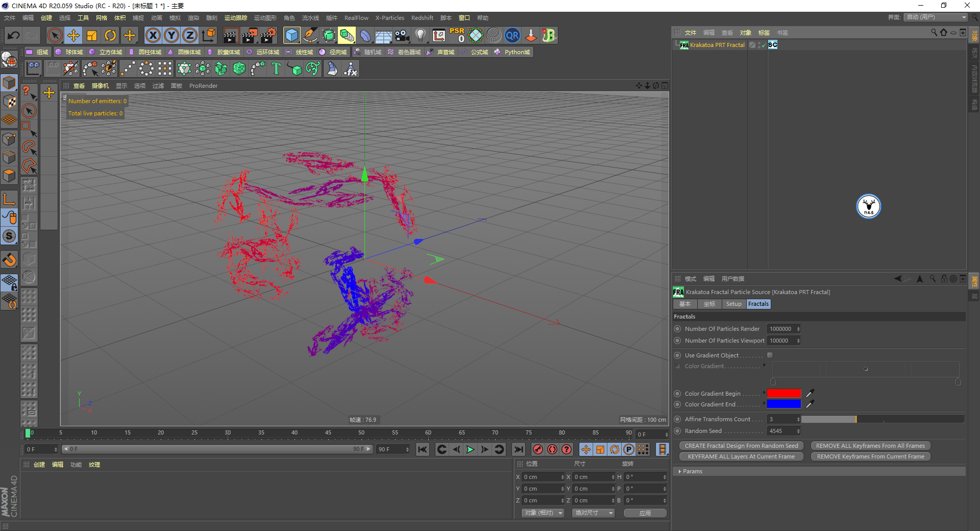Toggle keyframe circle for Number Of Particles Viewport

coord(677,341)
